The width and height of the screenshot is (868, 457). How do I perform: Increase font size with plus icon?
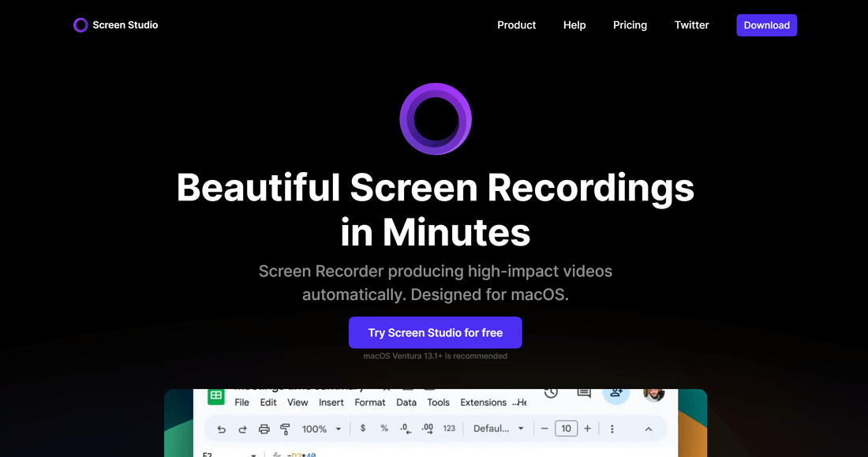click(587, 429)
